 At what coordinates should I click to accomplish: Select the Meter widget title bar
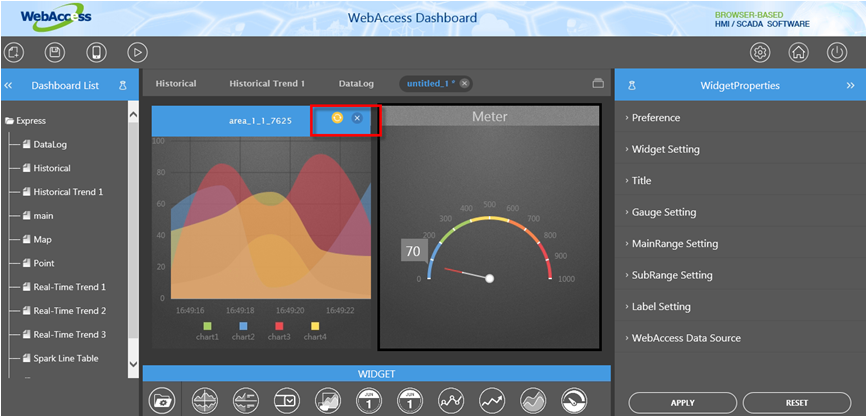click(489, 116)
